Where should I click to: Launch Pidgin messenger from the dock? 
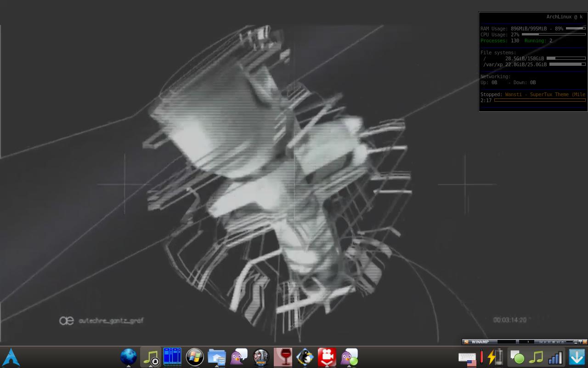239,357
